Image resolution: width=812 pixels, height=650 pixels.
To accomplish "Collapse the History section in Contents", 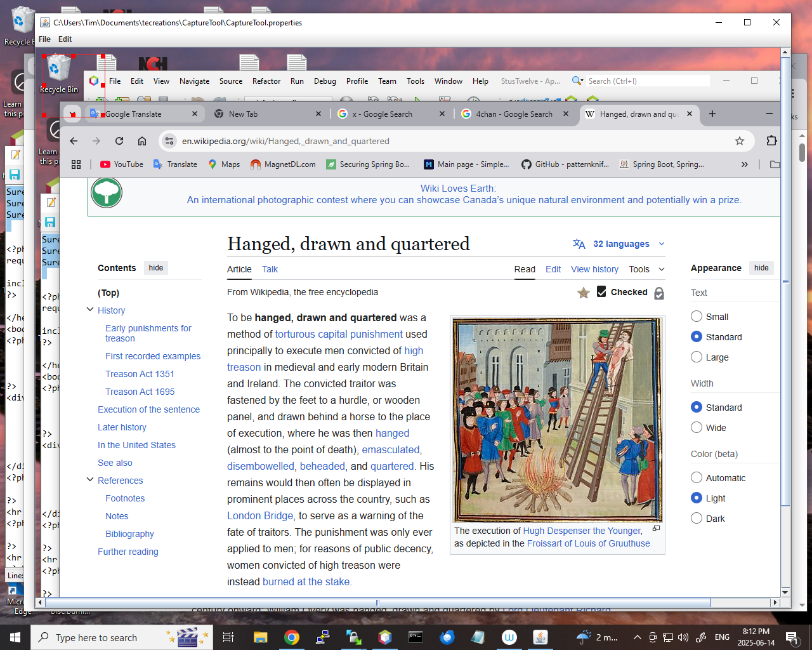I will click(x=90, y=310).
